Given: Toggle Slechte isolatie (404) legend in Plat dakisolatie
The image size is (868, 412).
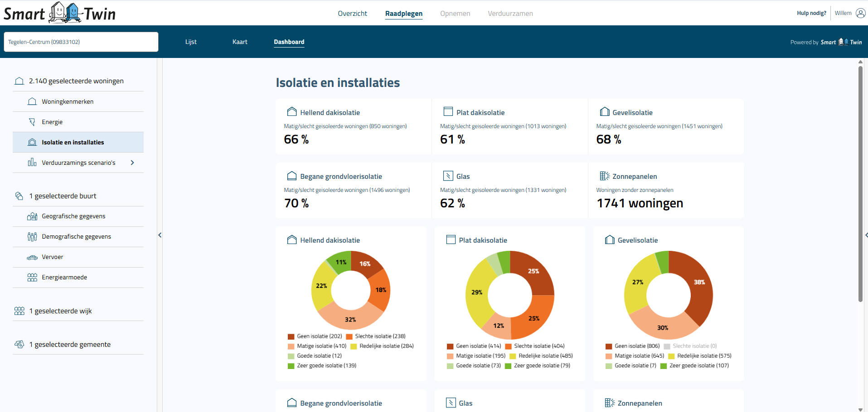Looking at the screenshot, I should [x=535, y=346].
